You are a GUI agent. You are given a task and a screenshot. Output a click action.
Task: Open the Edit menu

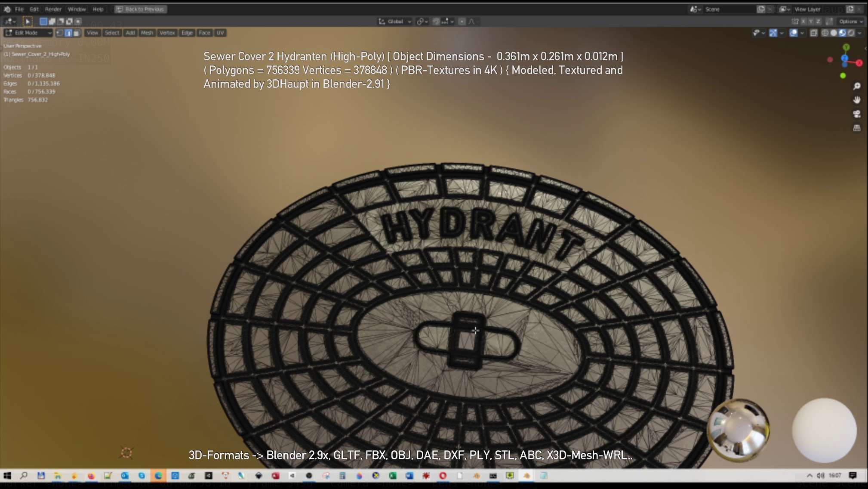coord(34,9)
